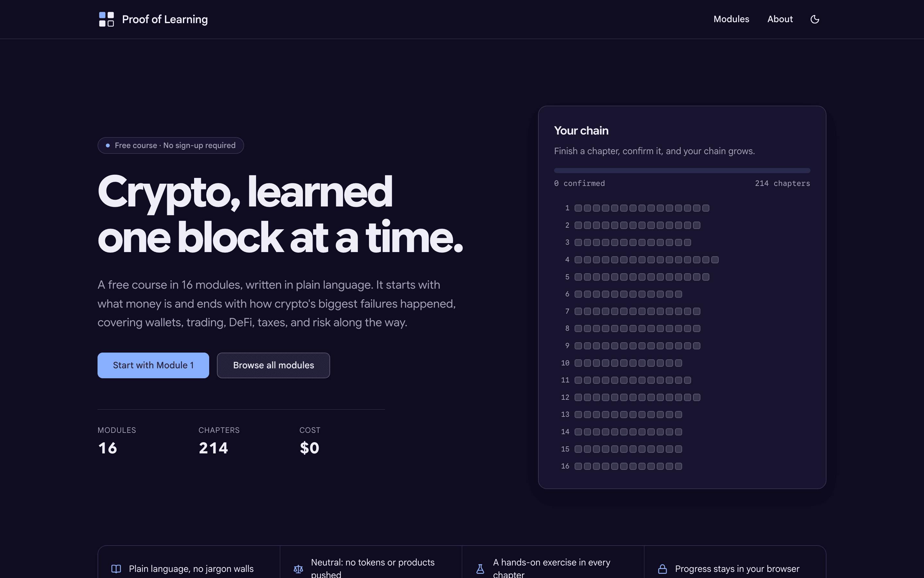Select first block in chain row 2
The width and height of the screenshot is (924, 578).
click(578, 225)
